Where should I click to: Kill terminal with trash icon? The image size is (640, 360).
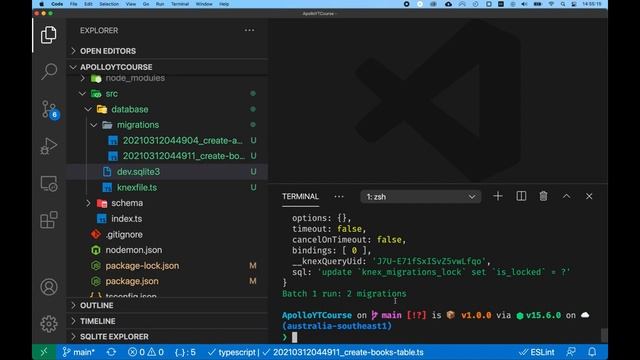[x=543, y=196]
